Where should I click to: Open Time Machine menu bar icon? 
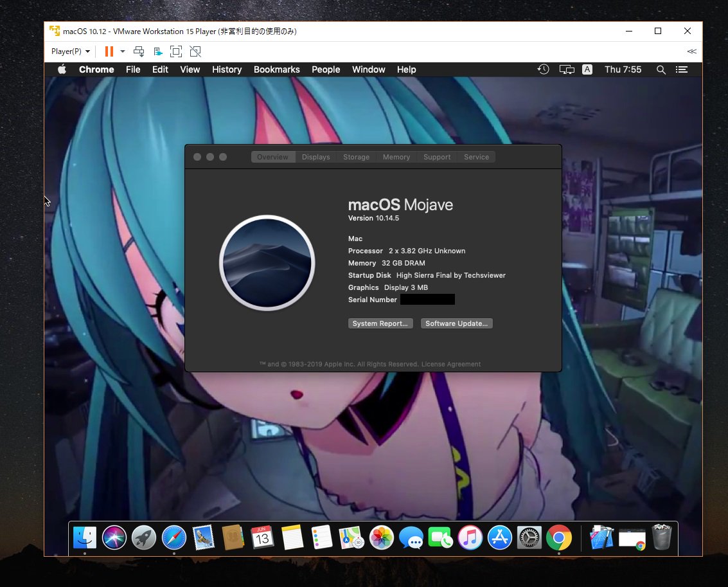coord(543,69)
